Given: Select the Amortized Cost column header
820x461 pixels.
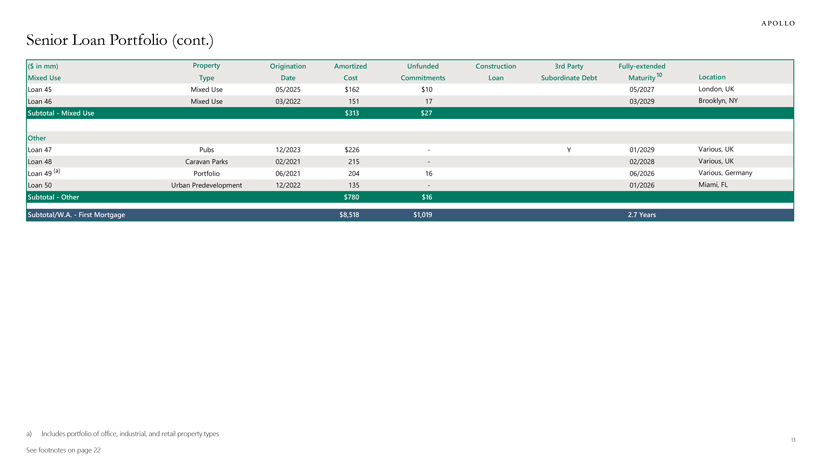Looking at the screenshot, I should click(x=350, y=71).
